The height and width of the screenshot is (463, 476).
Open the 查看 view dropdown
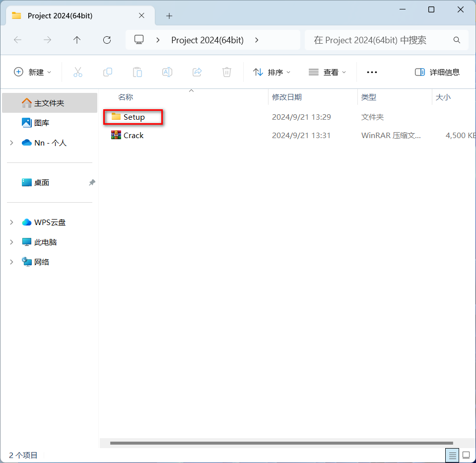(327, 72)
